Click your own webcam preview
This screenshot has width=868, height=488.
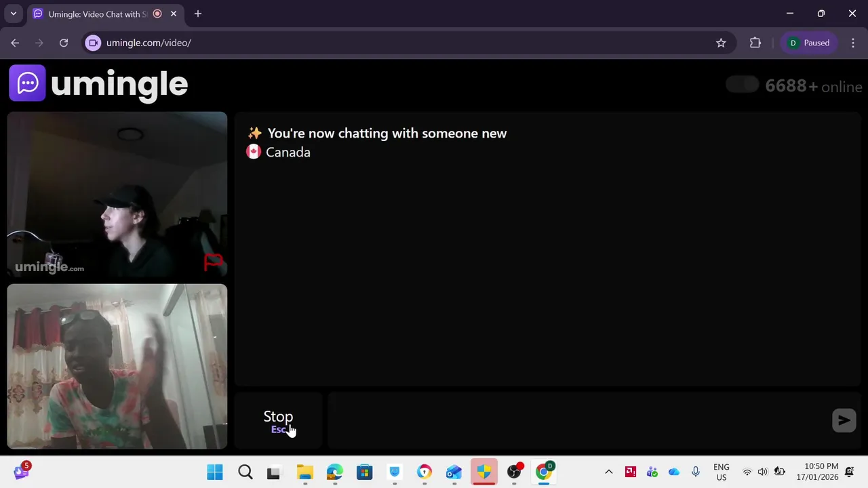coord(117,367)
